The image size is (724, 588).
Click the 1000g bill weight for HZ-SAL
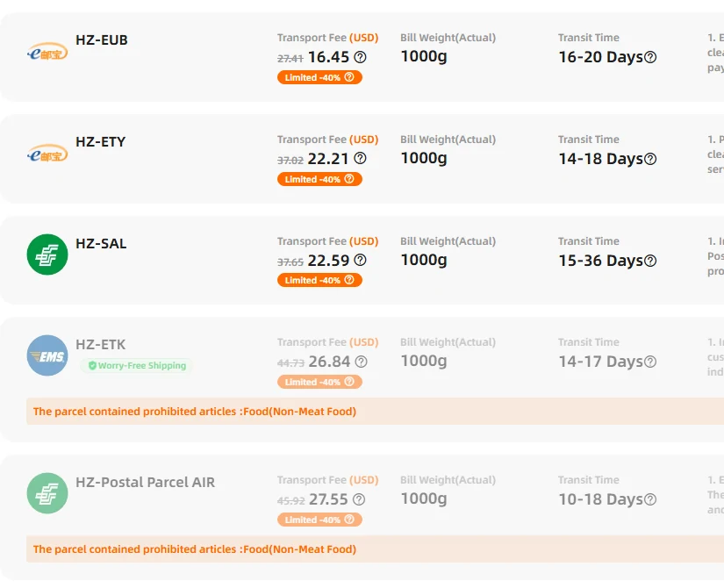coord(424,260)
